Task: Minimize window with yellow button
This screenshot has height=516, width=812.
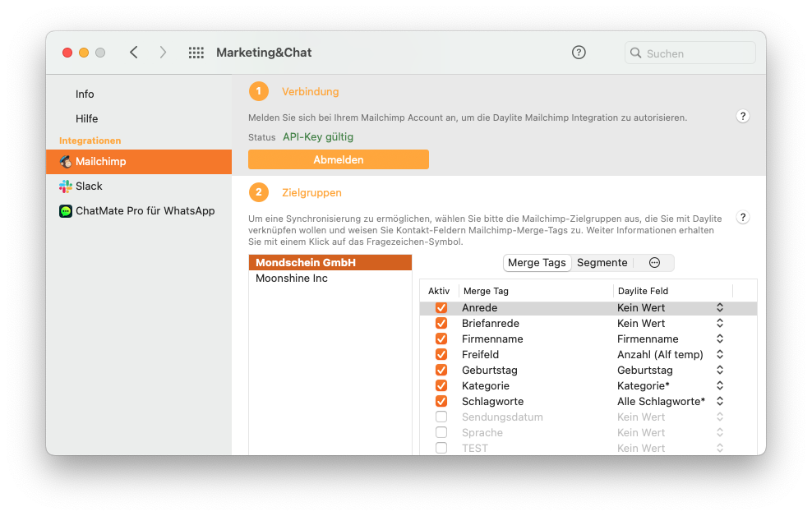Action: tap(84, 53)
